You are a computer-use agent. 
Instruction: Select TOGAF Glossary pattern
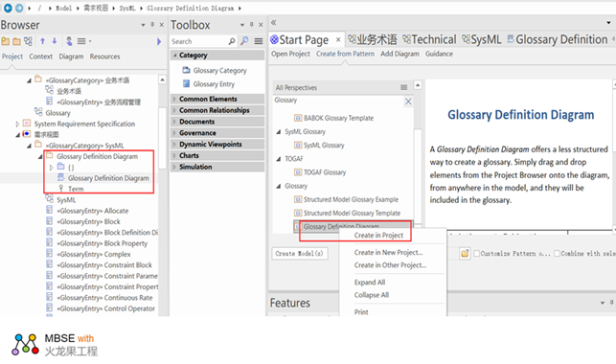[320, 172]
